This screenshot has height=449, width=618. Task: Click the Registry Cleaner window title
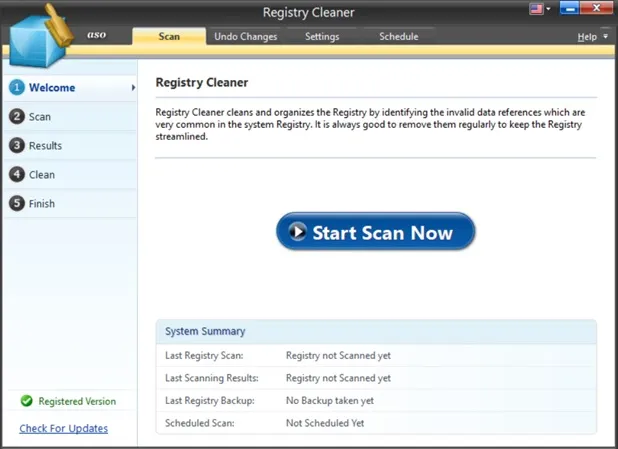[x=309, y=12]
